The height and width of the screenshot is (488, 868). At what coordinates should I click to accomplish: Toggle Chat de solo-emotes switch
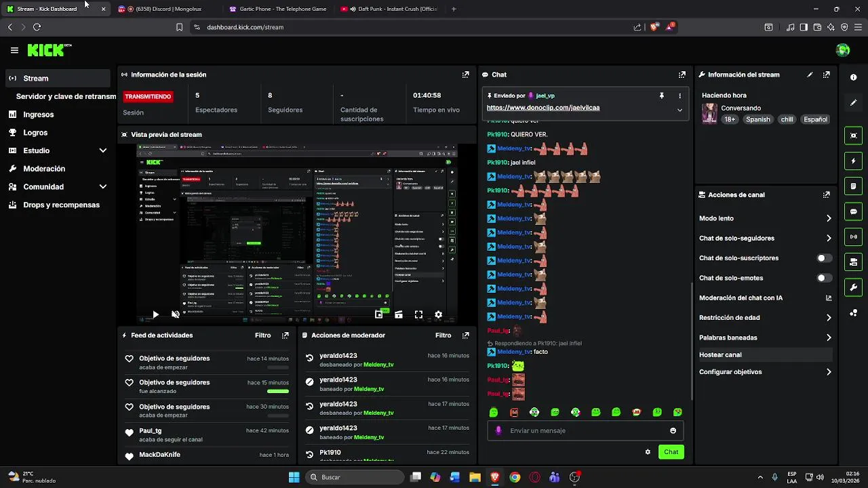824,278
